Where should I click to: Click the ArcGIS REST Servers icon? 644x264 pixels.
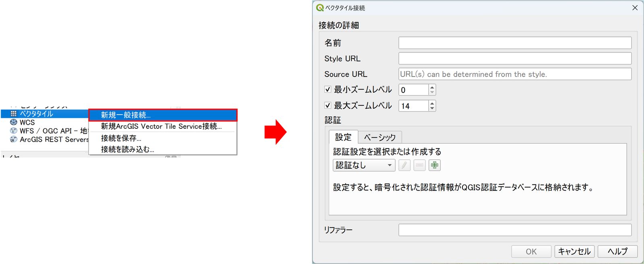(x=14, y=139)
